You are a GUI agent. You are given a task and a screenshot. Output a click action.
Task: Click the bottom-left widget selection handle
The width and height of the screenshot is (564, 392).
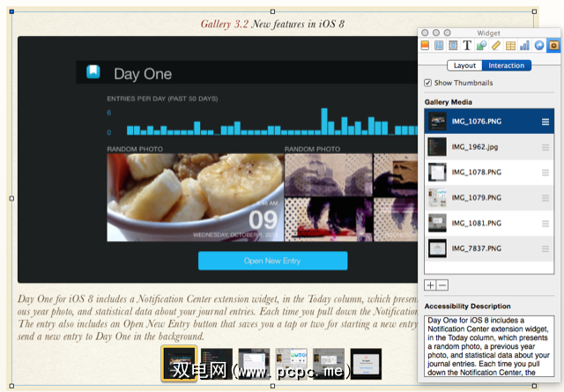(x=11, y=386)
